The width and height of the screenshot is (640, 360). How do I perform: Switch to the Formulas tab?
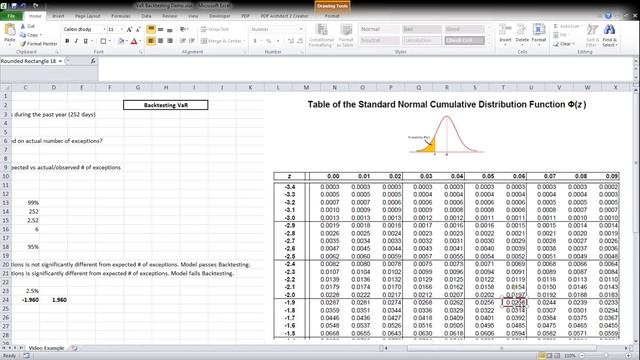tap(121, 16)
